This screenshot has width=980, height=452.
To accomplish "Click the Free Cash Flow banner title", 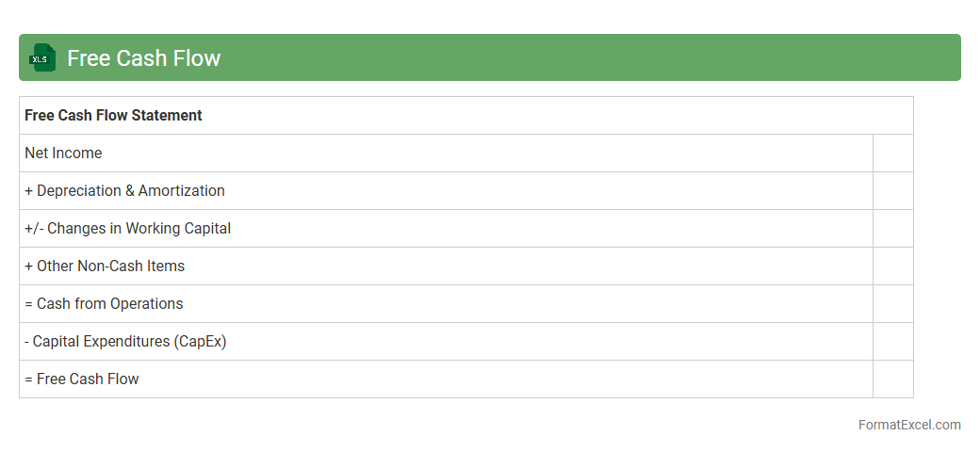I will click(x=143, y=58).
